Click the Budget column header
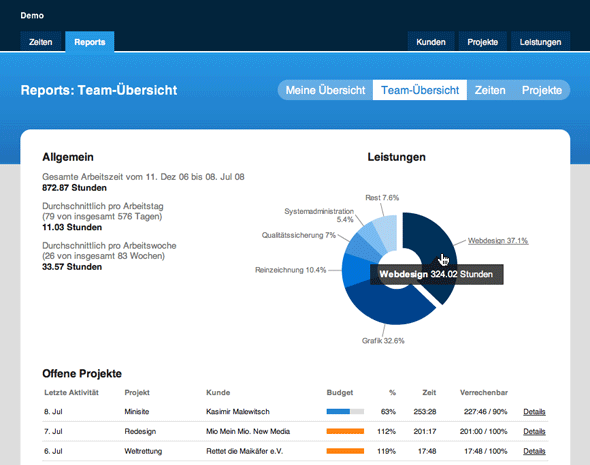 [340, 392]
